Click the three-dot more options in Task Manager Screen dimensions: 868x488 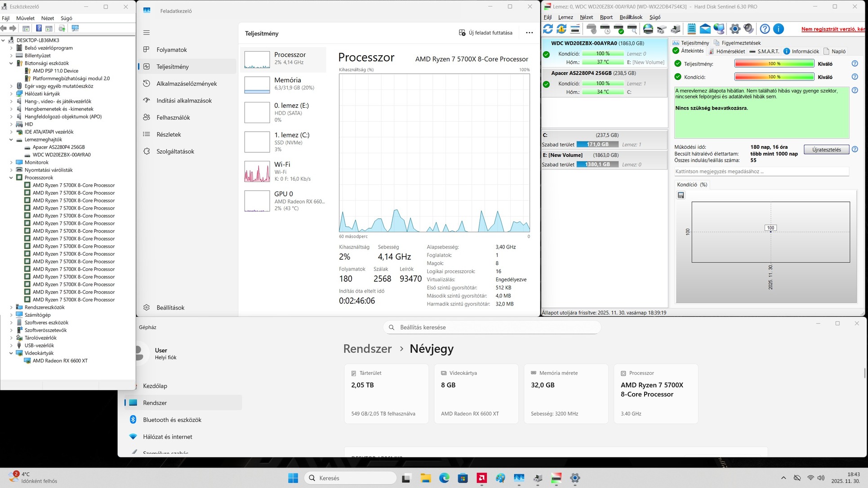click(x=529, y=33)
